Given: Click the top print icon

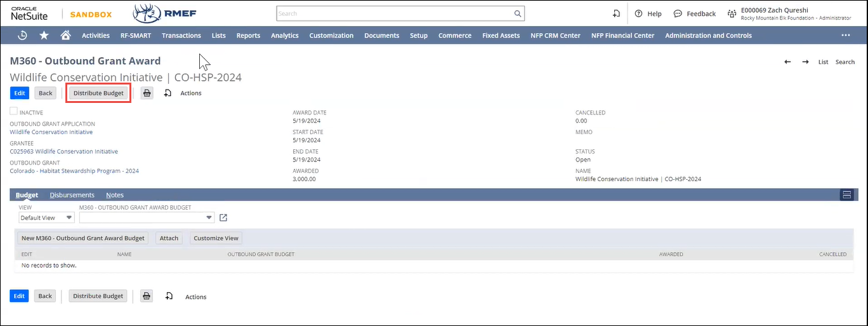Looking at the screenshot, I should (147, 93).
